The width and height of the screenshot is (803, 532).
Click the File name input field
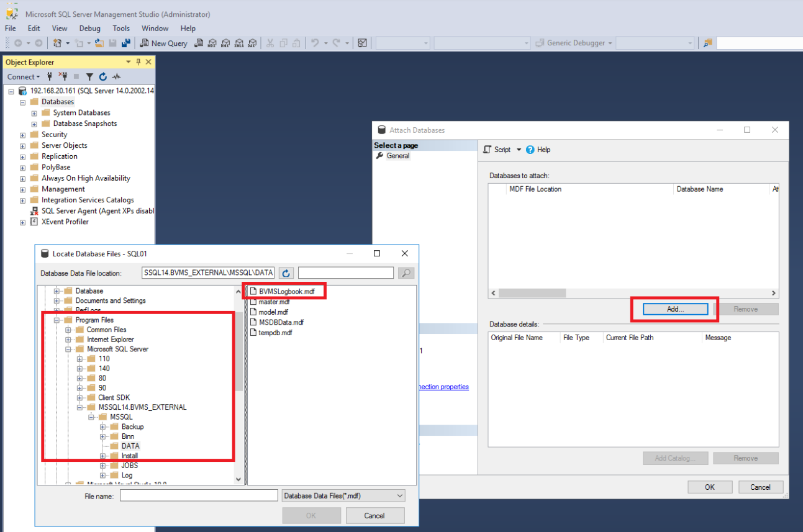point(199,495)
